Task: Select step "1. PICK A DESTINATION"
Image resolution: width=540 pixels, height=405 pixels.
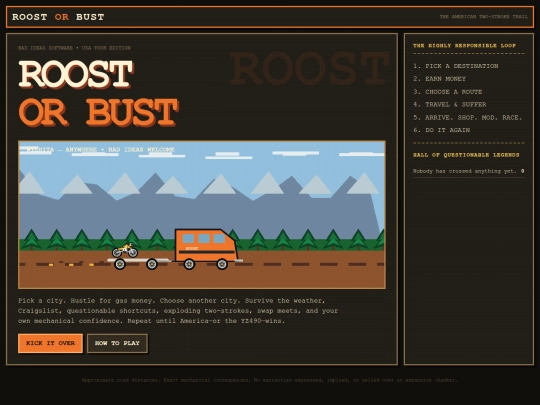Action: click(456, 66)
